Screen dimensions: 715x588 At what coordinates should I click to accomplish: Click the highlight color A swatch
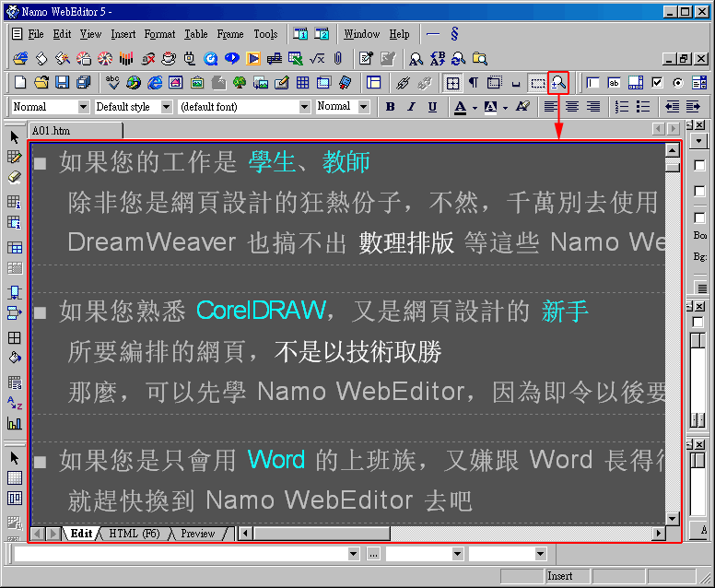coord(491,107)
